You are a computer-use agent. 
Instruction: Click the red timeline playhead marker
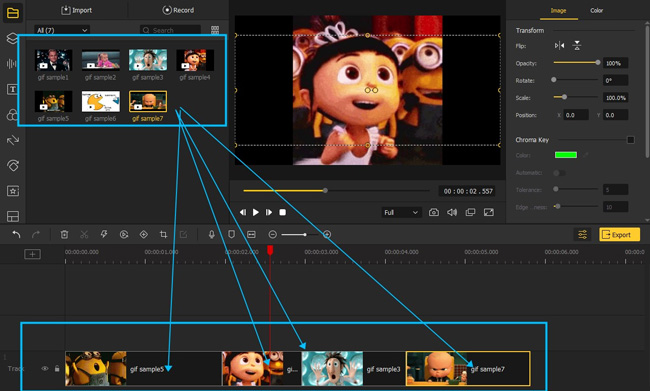[270, 250]
